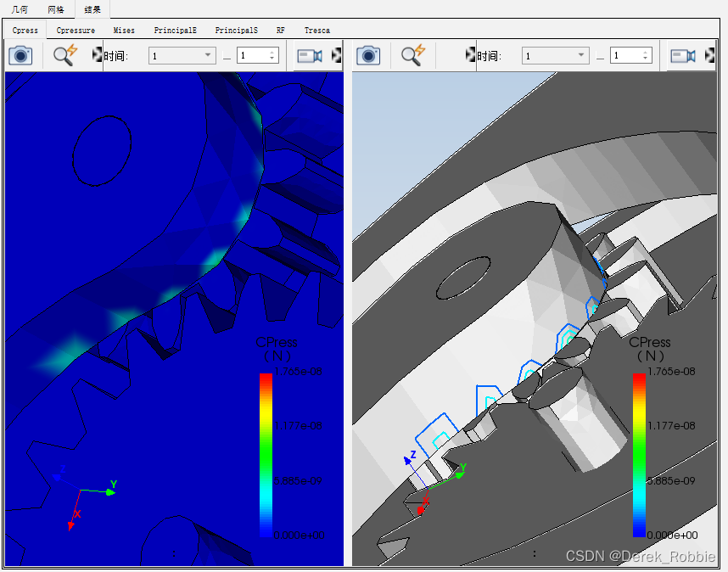Select the Cpressure result tab
The width and height of the screenshot is (728, 572).
[x=76, y=31]
